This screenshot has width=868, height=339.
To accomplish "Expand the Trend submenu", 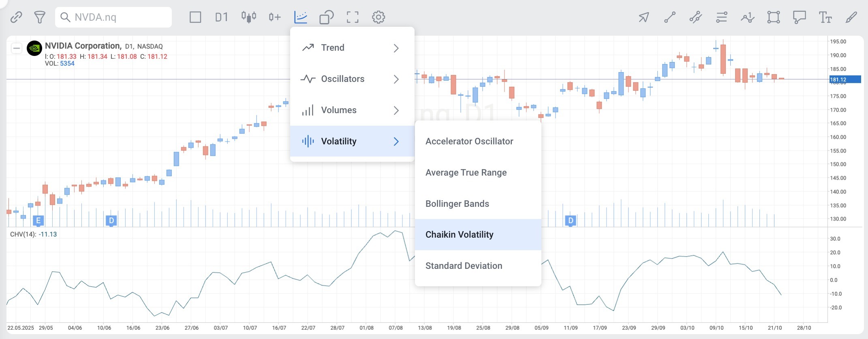I will [x=352, y=48].
